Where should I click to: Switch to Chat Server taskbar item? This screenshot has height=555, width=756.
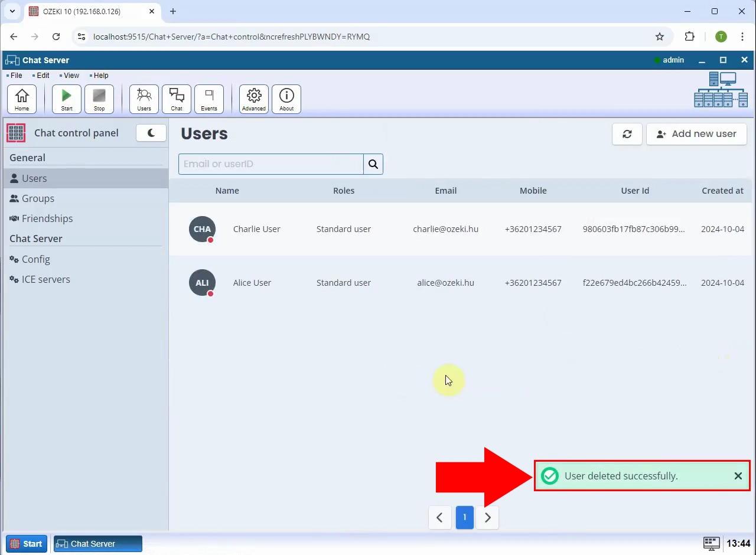[x=98, y=544]
